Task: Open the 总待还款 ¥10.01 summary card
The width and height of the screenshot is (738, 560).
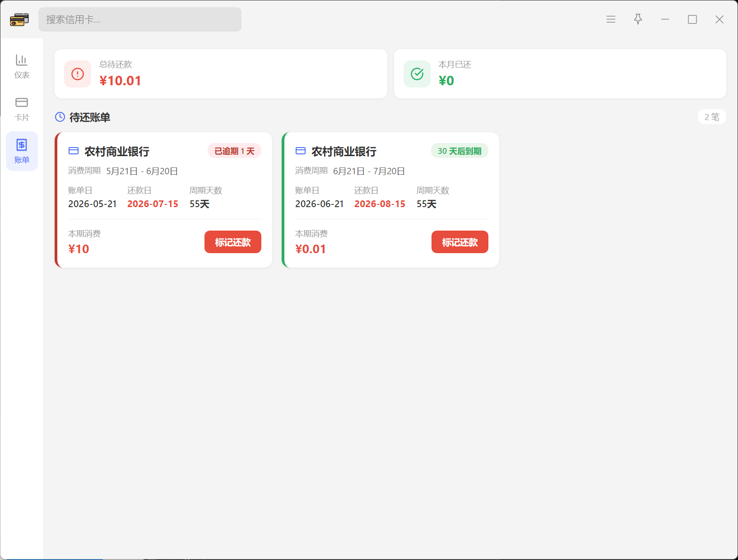Action: point(221,74)
